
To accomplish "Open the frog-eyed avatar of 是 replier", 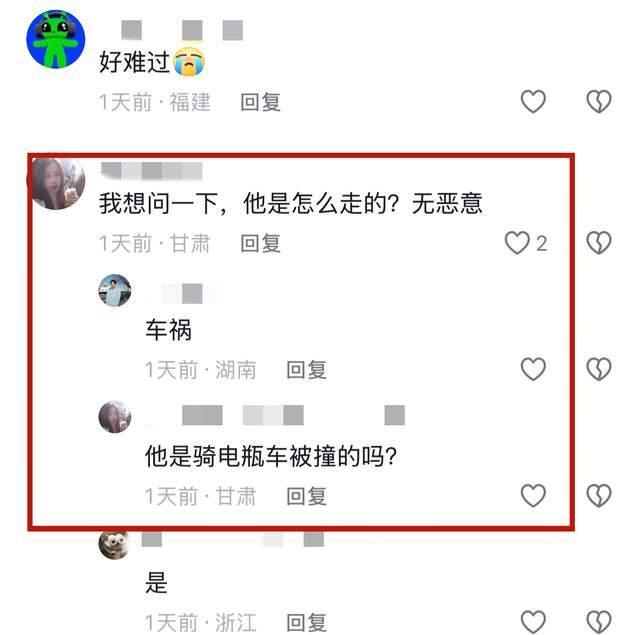I will pyautogui.click(x=115, y=544).
